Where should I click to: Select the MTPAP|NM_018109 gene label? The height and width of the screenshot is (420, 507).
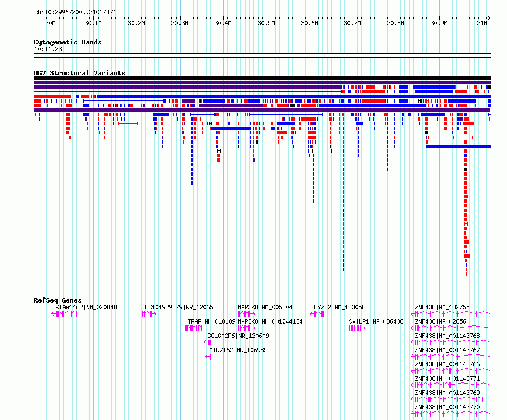click(x=210, y=321)
